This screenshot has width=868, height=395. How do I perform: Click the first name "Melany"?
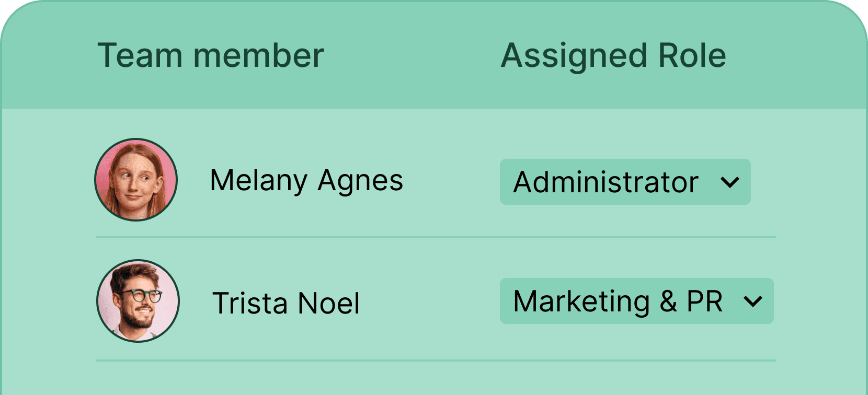[x=258, y=181]
